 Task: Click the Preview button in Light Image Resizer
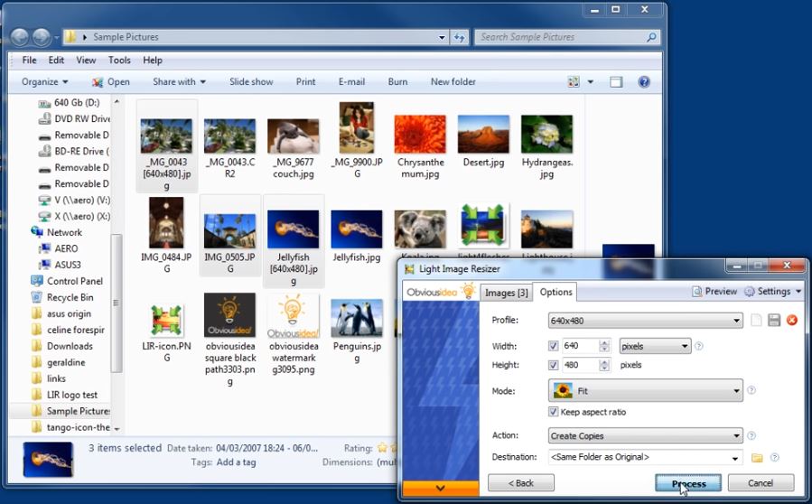pos(714,291)
